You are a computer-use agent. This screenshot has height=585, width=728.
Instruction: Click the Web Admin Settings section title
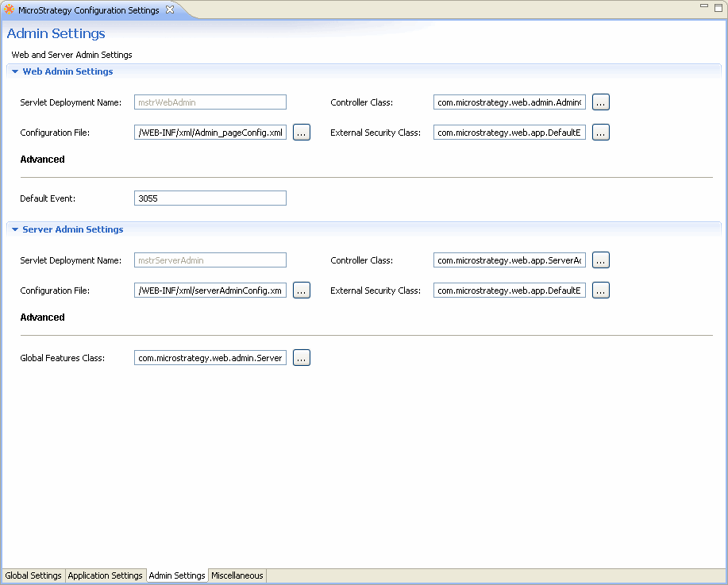tap(67, 71)
